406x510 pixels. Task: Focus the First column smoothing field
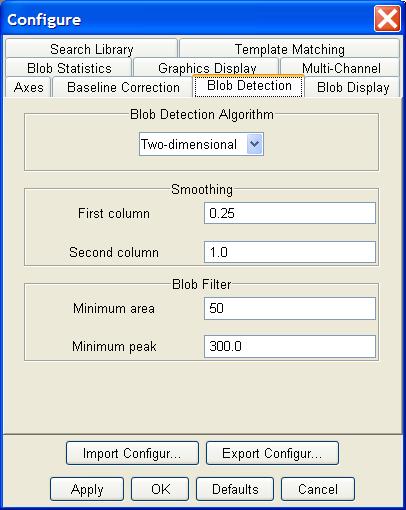click(290, 213)
